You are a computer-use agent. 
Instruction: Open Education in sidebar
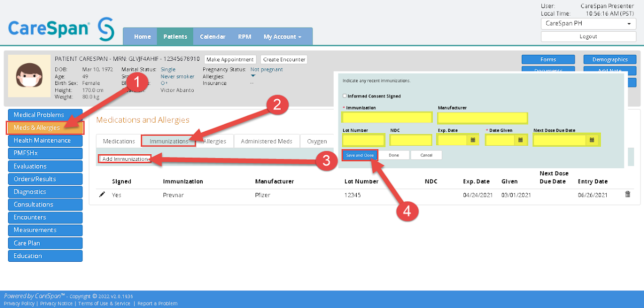point(45,256)
